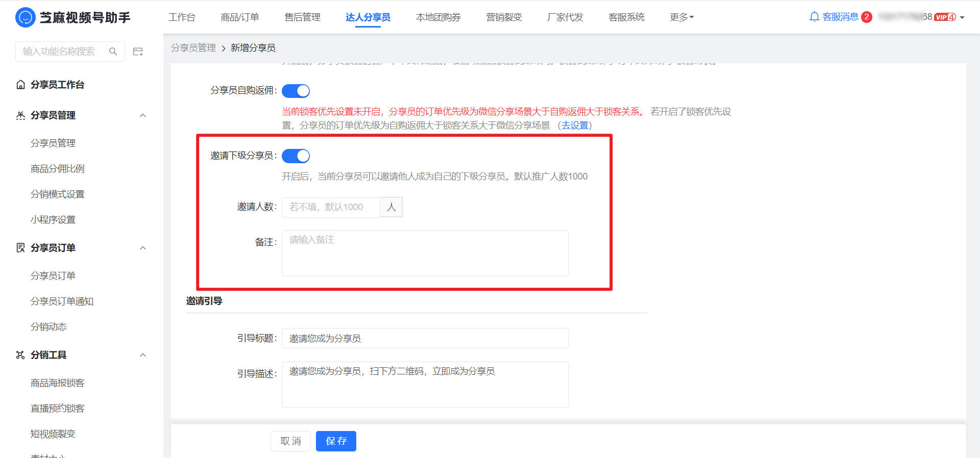The height and width of the screenshot is (458, 980).
Task: Click the 保存 button
Action: 336,441
